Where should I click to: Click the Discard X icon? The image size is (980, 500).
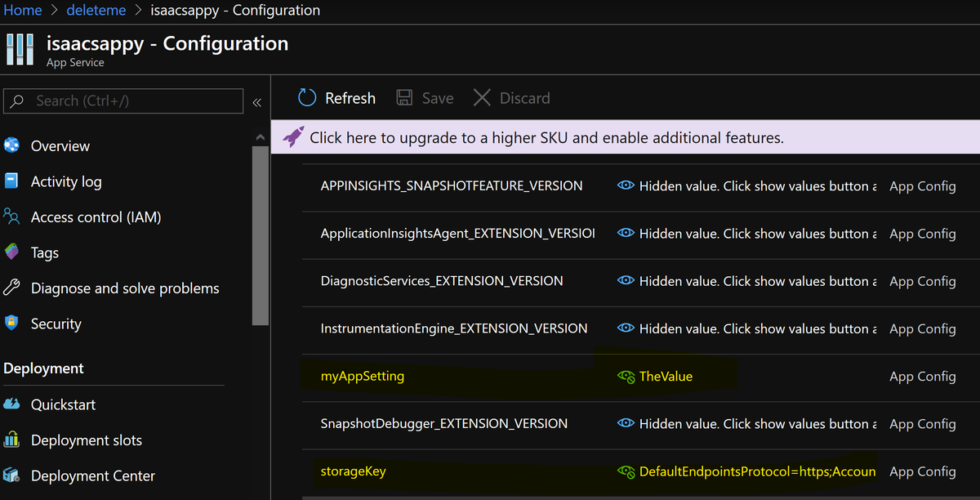point(482,98)
